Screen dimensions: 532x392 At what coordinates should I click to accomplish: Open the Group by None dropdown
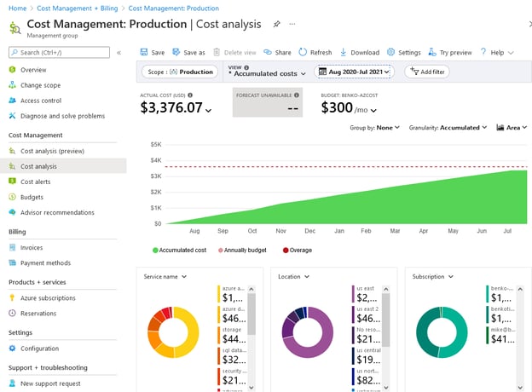[x=375, y=128]
